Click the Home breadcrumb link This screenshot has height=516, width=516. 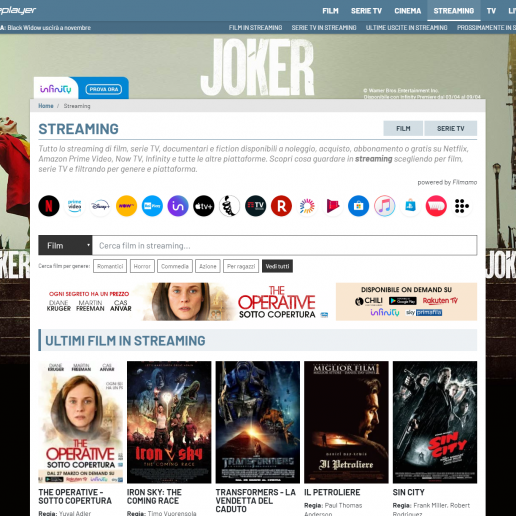click(x=46, y=106)
